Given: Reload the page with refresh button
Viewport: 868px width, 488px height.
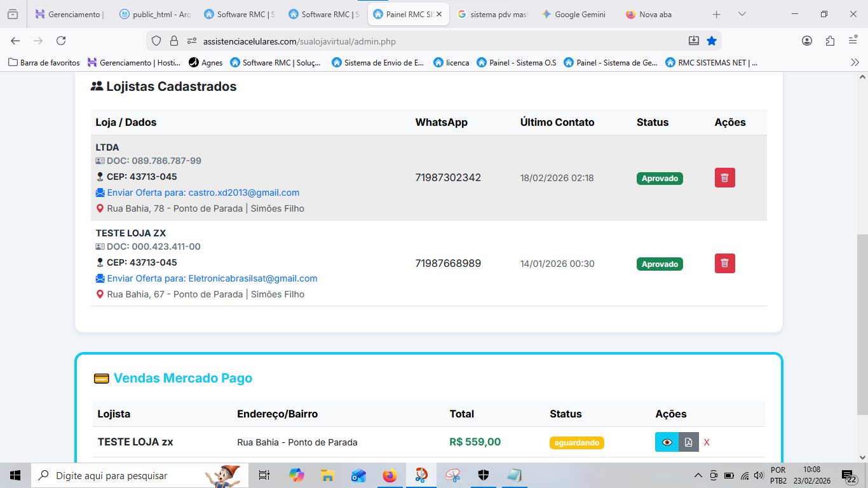Looking at the screenshot, I should click(x=61, y=41).
